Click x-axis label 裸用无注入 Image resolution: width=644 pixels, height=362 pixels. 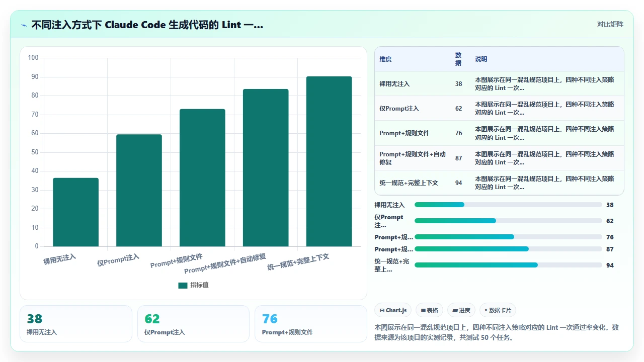[x=59, y=259]
